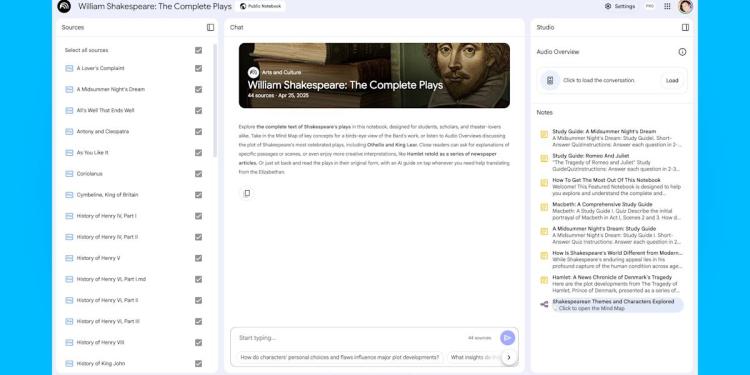Viewport: 750px width, 375px height.
Task: Show Audio Overview info icon
Action: tap(683, 52)
